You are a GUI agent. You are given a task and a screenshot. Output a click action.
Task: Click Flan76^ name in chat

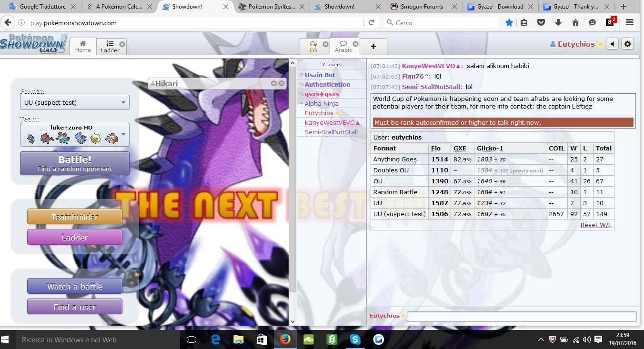tap(416, 76)
